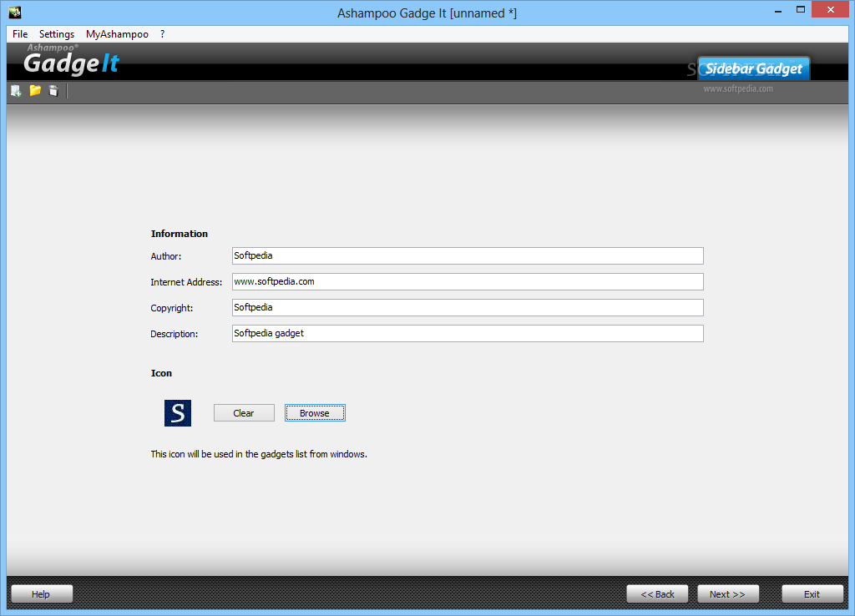Open the MyAshampoo menu
This screenshot has height=616, width=855.
[x=117, y=33]
